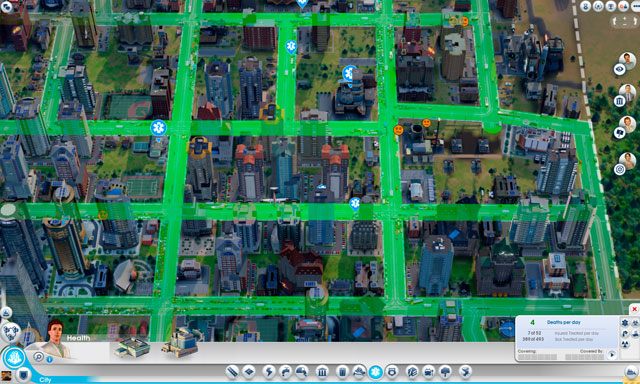The image size is (640, 384).
Task: Select the medical marker on lower horizontal street
Action: tap(355, 204)
